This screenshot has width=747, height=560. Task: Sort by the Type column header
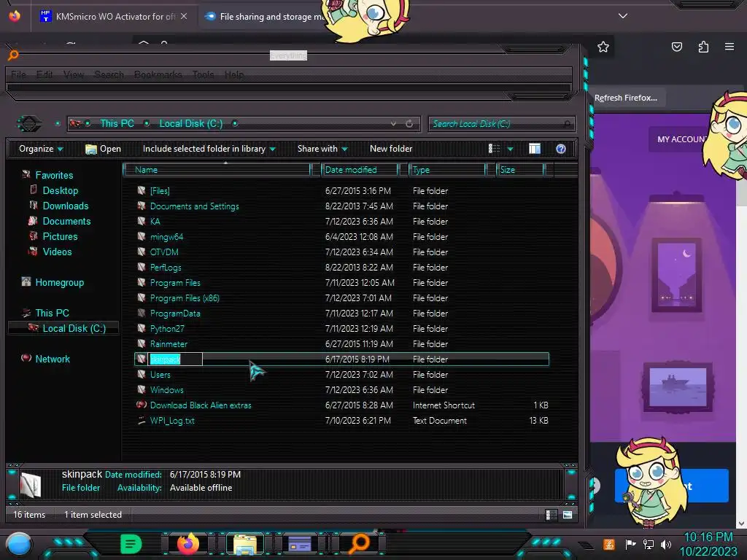pos(447,170)
